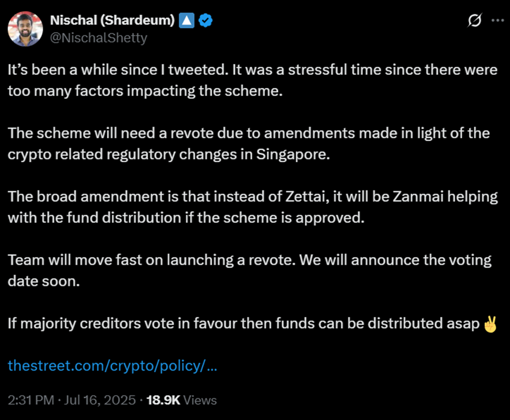Click the Jul 16, 2025 date
Image resolution: width=510 pixels, height=420 pixels.
pyautogui.click(x=100, y=400)
